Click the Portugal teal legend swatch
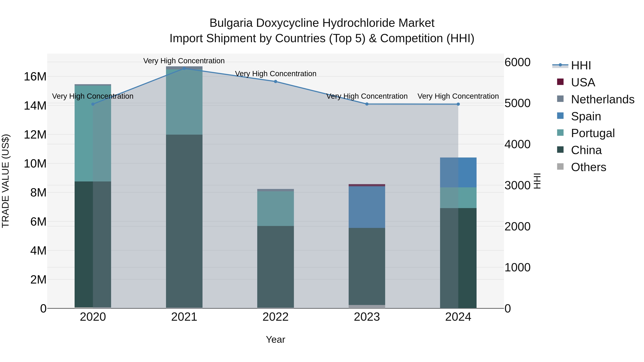The height and width of the screenshot is (362, 644). point(560,133)
